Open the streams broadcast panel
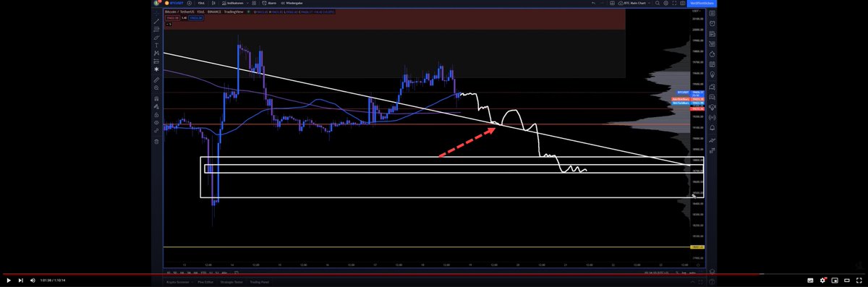The width and height of the screenshot is (868, 287). coord(712,117)
